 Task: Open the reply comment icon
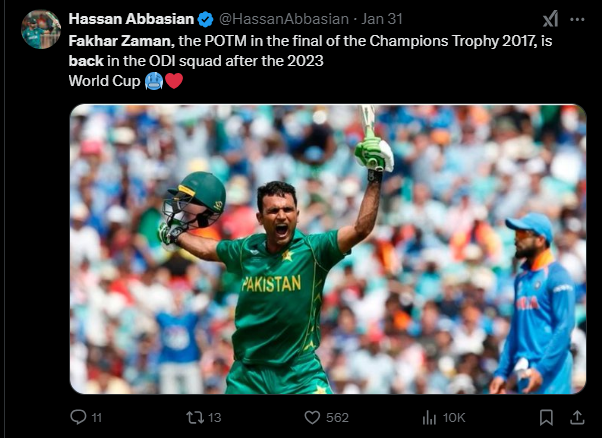pyautogui.click(x=78, y=417)
